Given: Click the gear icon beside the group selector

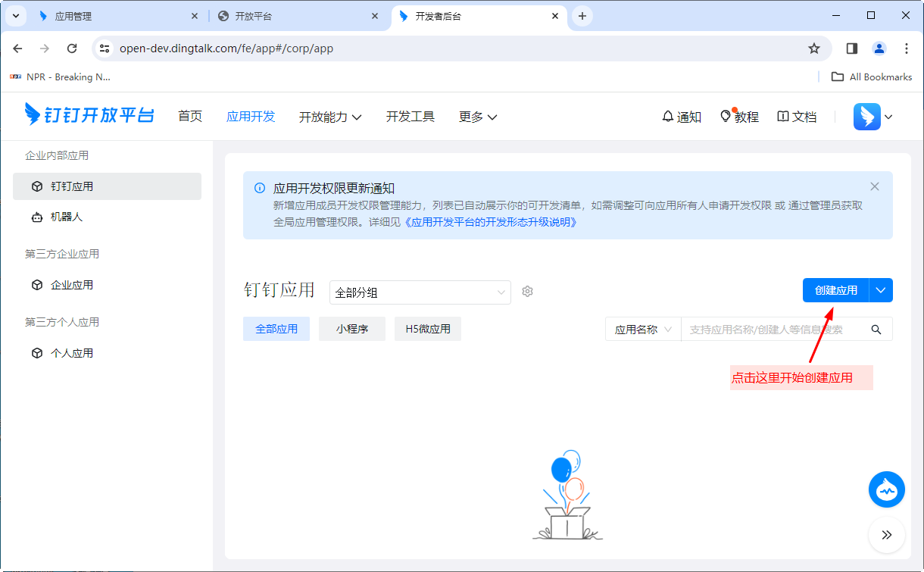Looking at the screenshot, I should pyautogui.click(x=528, y=292).
